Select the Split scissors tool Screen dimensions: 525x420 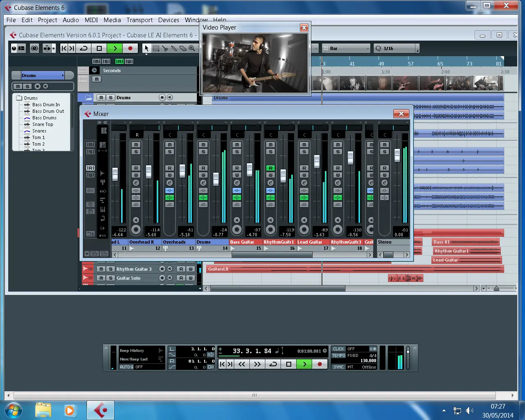pyautogui.click(x=165, y=48)
